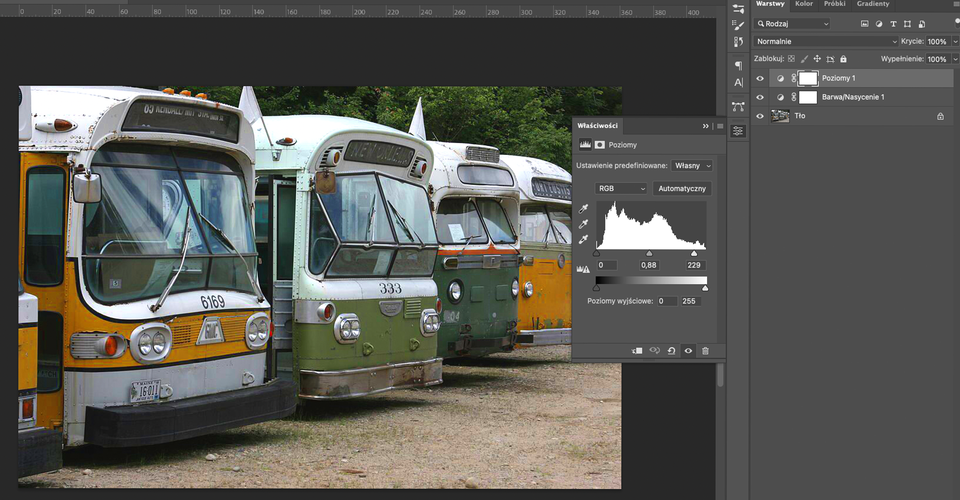Switch to the Kolor tab
Image resolution: width=960 pixels, height=500 pixels.
(x=804, y=4)
